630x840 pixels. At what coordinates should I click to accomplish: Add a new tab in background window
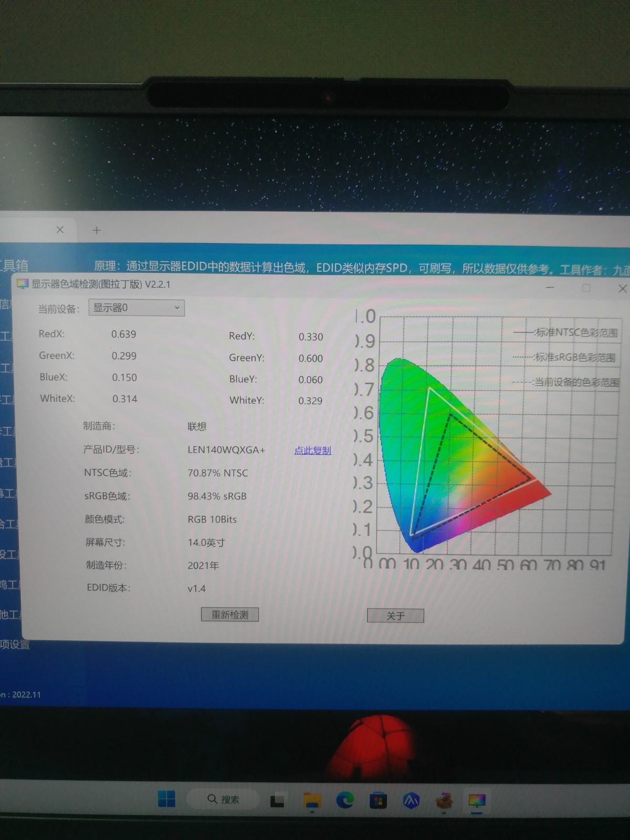click(x=97, y=230)
